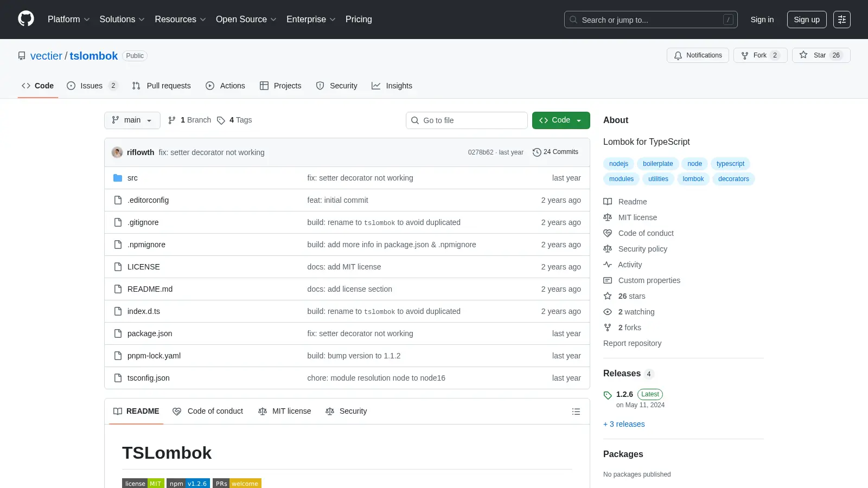This screenshot has height=488, width=868.
Task: Open the + 3 releases link
Action: tap(624, 424)
